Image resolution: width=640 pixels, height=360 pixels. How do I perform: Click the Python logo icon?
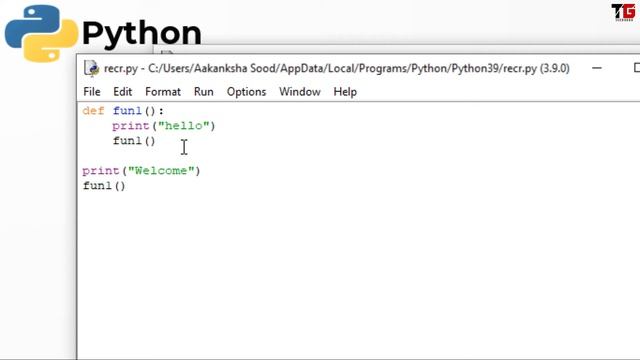(x=41, y=33)
